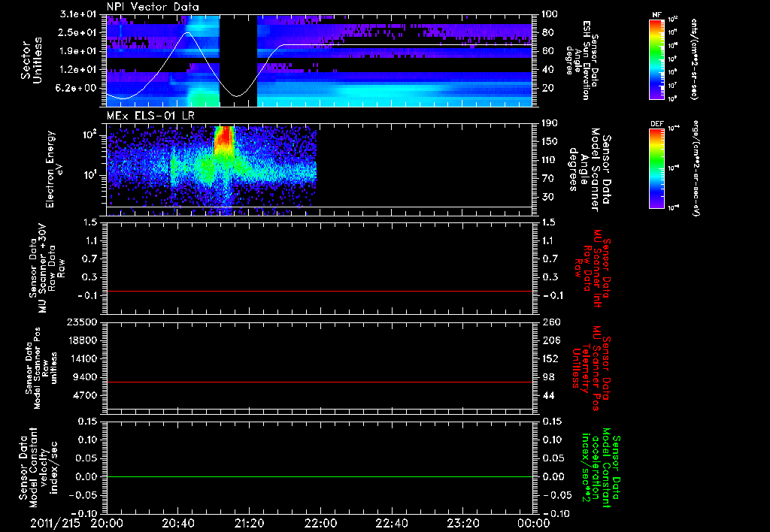The image size is (770, 532).
Task: Click the 150 scanner angle tick value
Action: coord(550,141)
